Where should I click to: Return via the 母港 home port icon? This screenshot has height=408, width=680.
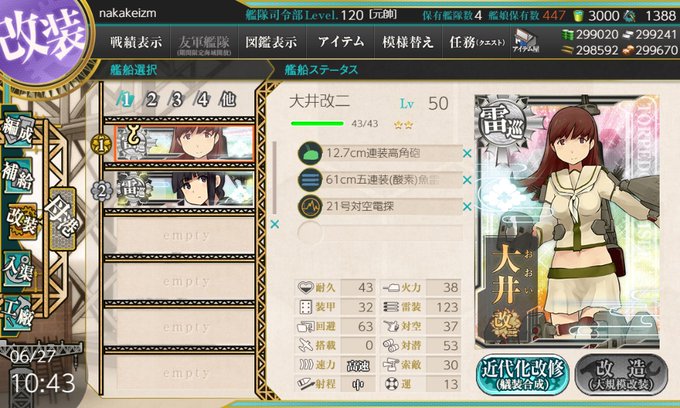(62, 219)
